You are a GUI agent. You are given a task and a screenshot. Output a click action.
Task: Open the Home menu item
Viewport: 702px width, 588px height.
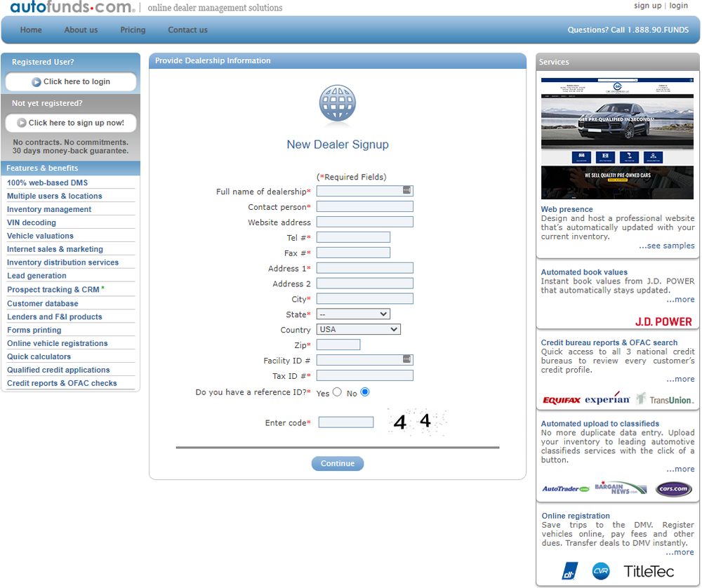pos(31,30)
